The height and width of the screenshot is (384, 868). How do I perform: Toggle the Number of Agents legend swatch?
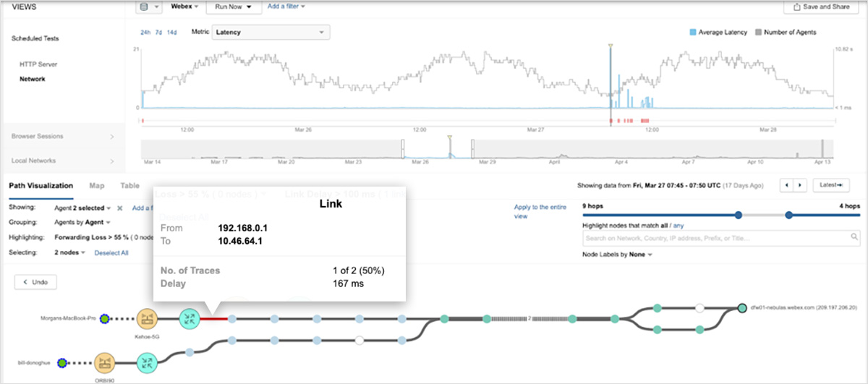[758, 33]
